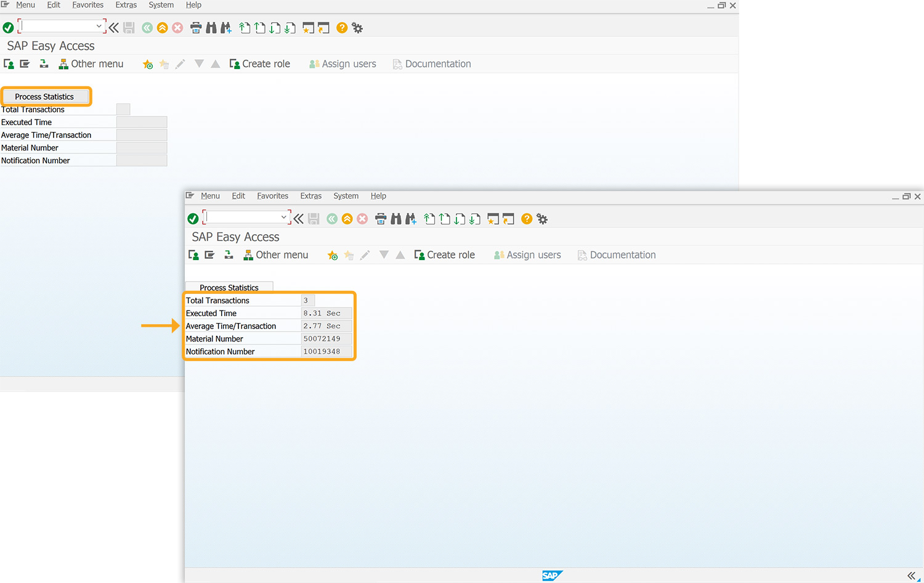
Task: Click the empty Executed Time field in background window
Action: tap(142, 122)
